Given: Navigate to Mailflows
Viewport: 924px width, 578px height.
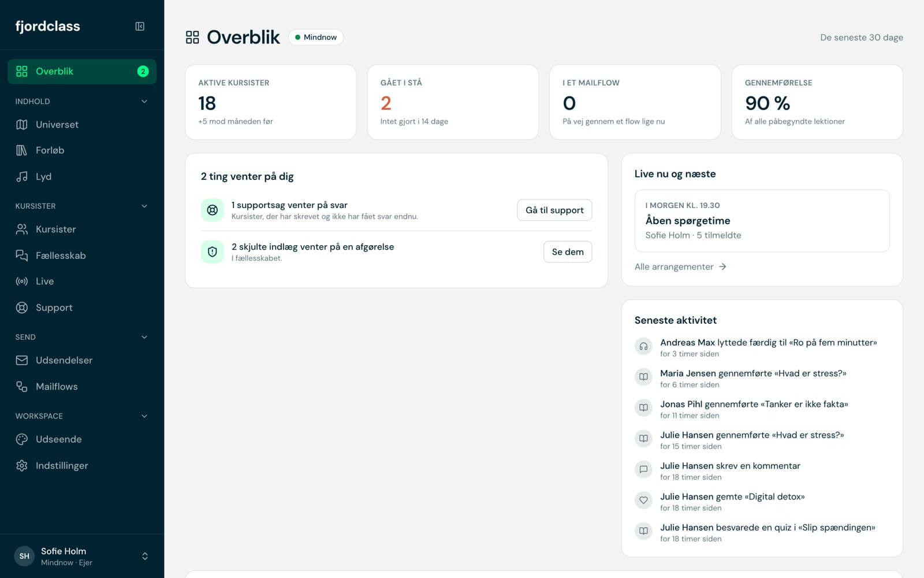Looking at the screenshot, I should (x=82, y=387).
